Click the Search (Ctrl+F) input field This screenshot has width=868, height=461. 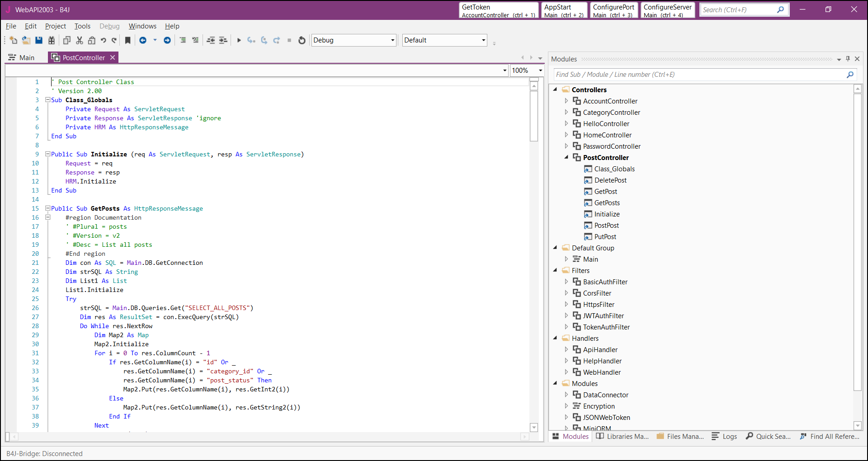[738, 9]
